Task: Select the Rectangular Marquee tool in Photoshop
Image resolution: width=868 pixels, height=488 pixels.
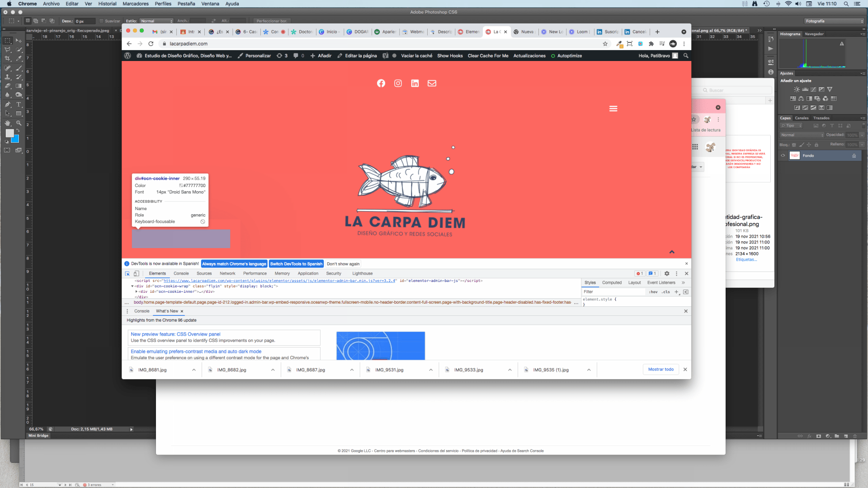Action: (x=8, y=41)
